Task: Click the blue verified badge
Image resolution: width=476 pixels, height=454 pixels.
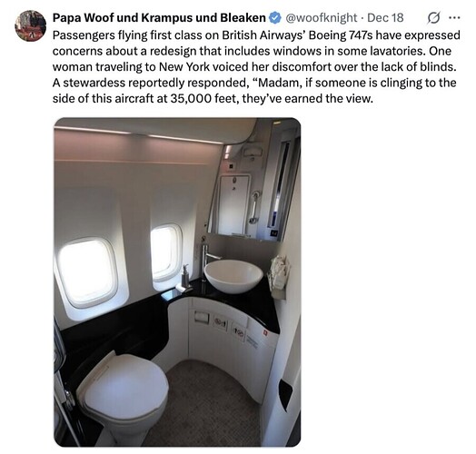Action: (x=274, y=18)
